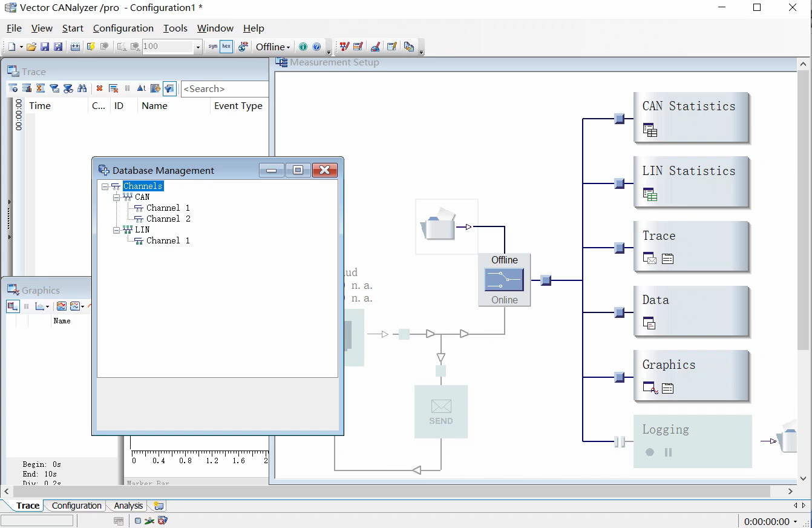The image size is (812, 528).
Task: Collapse the CAN tree node
Action: (116, 197)
